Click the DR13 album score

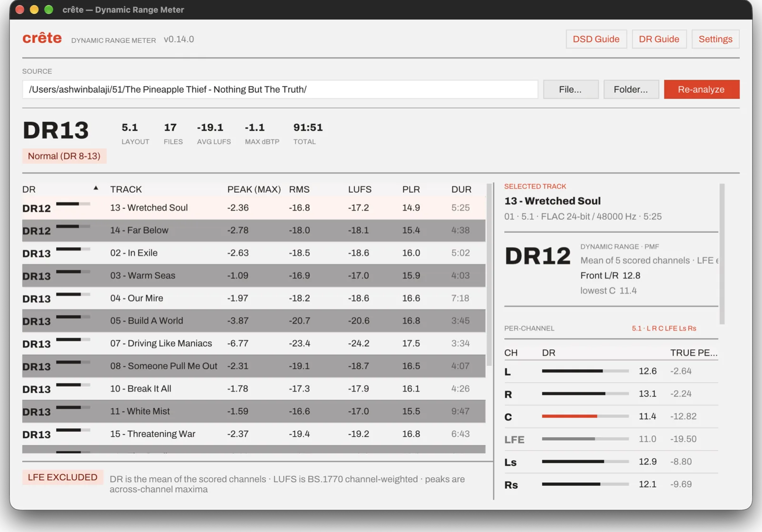click(56, 130)
